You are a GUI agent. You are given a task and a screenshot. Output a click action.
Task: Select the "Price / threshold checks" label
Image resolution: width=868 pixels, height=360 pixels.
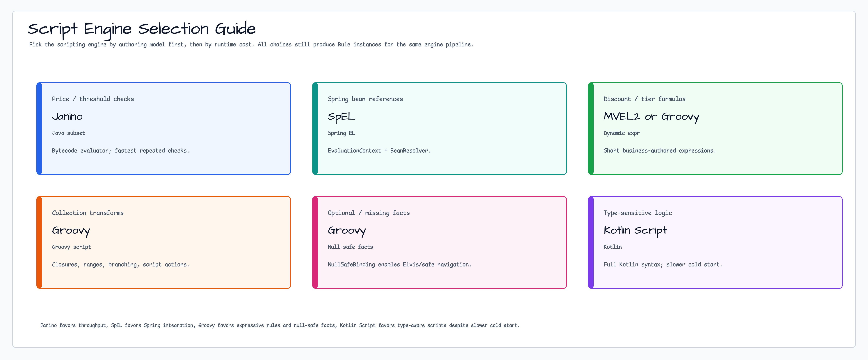(93, 99)
